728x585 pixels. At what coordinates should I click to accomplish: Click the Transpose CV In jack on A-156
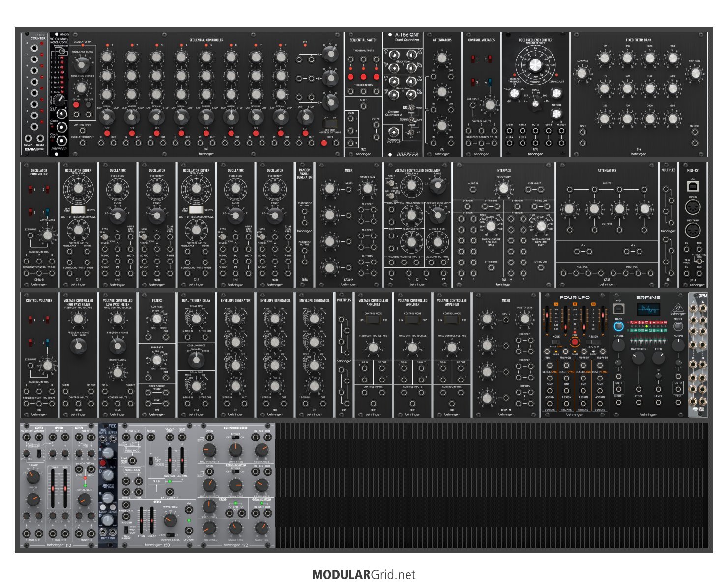click(x=393, y=132)
